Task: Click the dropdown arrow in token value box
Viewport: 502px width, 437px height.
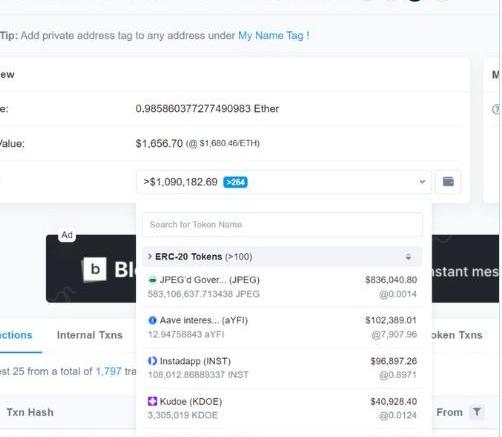Action: click(422, 182)
